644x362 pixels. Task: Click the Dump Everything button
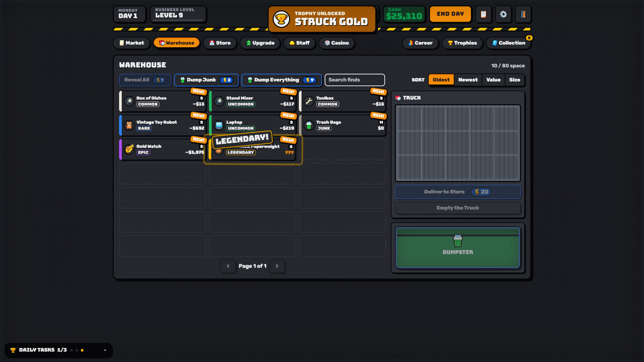coord(282,80)
